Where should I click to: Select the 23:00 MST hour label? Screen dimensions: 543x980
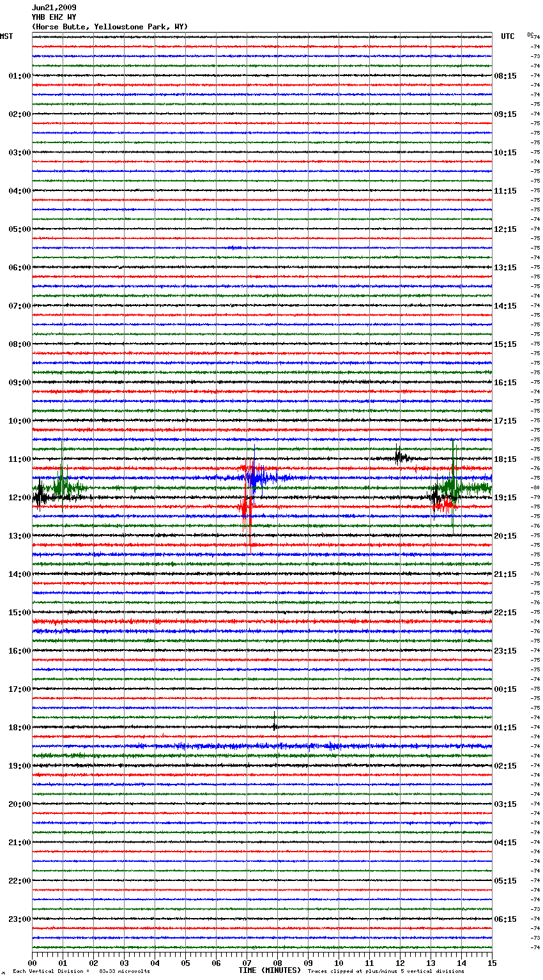click(x=20, y=919)
